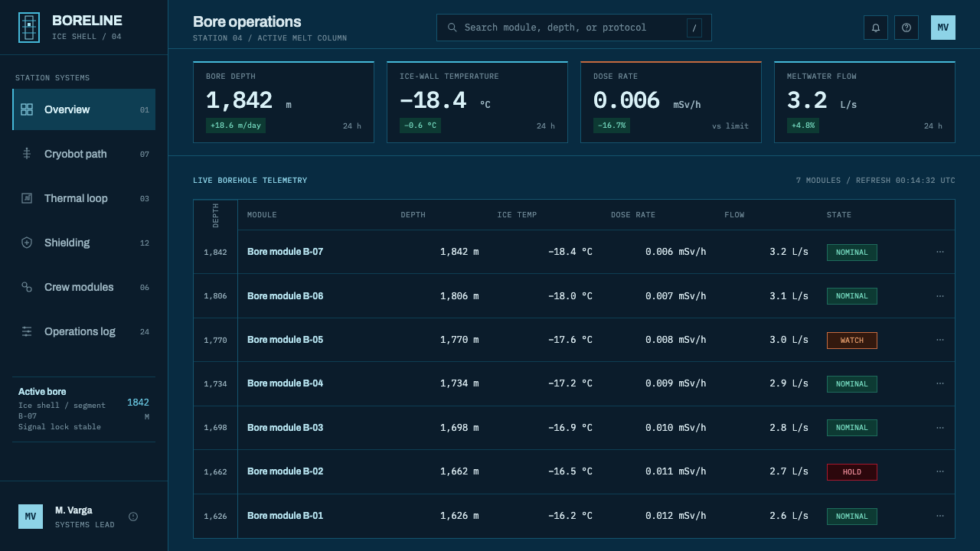Click the Active bore status card
980x551 pixels.
pos(84,409)
